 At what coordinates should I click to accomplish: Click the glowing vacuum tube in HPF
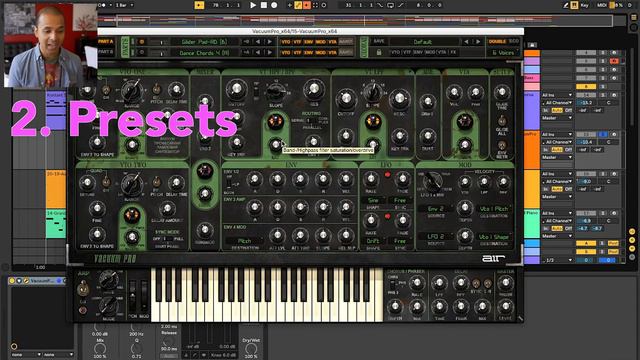click(x=276, y=121)
